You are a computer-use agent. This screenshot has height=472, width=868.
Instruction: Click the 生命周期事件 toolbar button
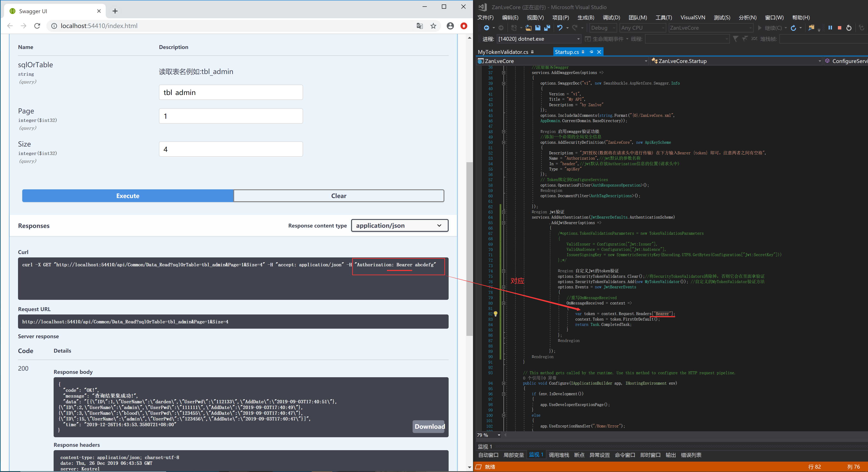pos(605,39)
